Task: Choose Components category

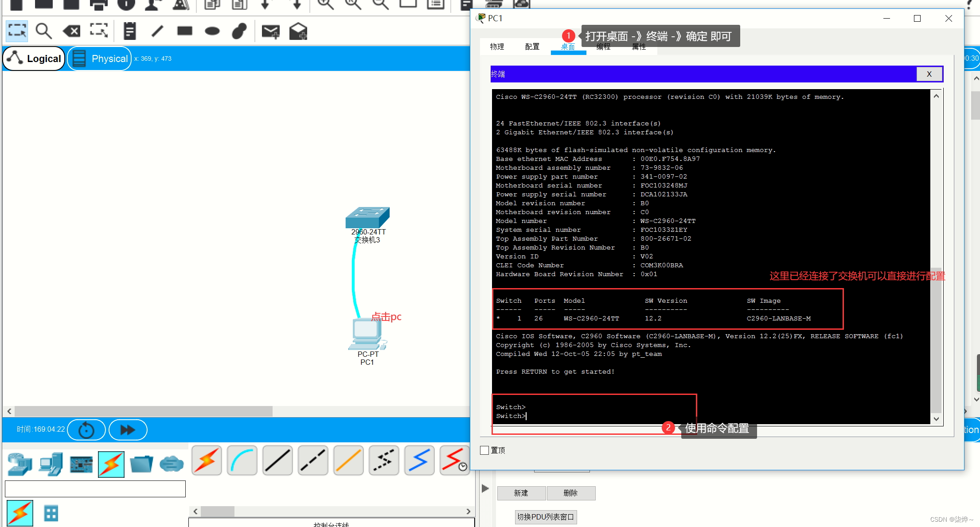Action: 81,464
